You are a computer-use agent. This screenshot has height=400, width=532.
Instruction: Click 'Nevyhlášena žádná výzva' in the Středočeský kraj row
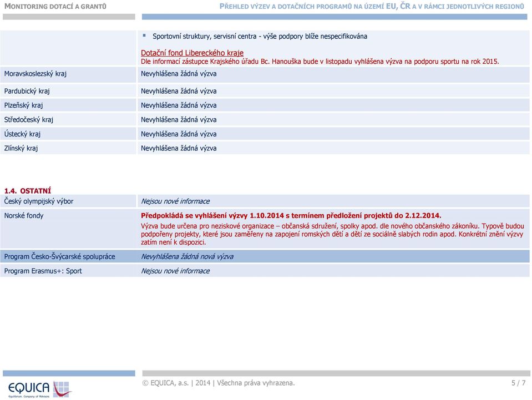(179, 119)
